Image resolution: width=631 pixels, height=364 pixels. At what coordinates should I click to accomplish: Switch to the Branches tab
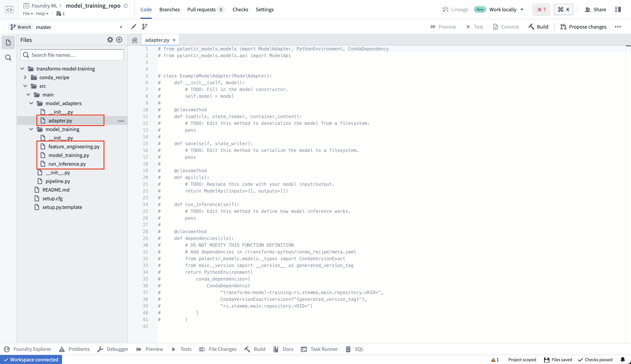point(169,10)
